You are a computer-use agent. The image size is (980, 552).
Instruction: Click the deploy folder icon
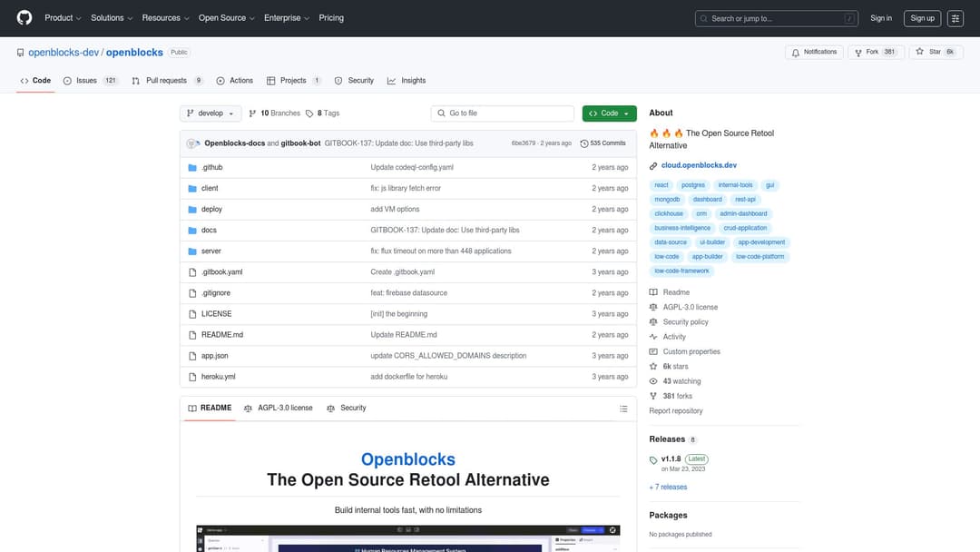click(192, 210)
